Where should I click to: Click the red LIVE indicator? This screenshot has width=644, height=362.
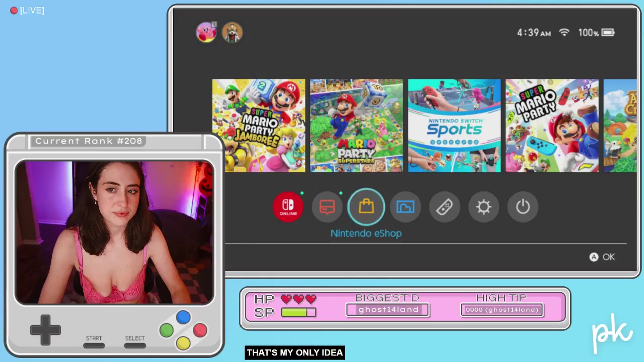coord(27,10)
